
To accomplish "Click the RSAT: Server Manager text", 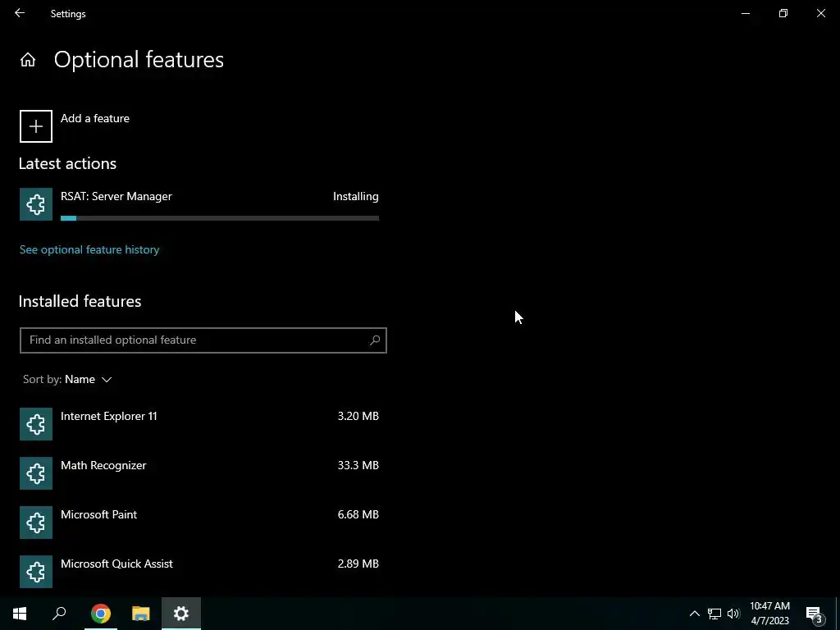I will coord(116,197).
